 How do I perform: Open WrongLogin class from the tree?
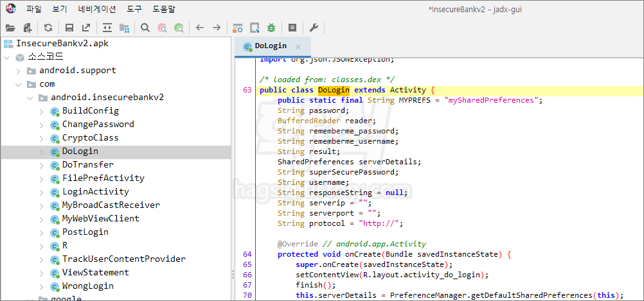(x=88, y=286)
